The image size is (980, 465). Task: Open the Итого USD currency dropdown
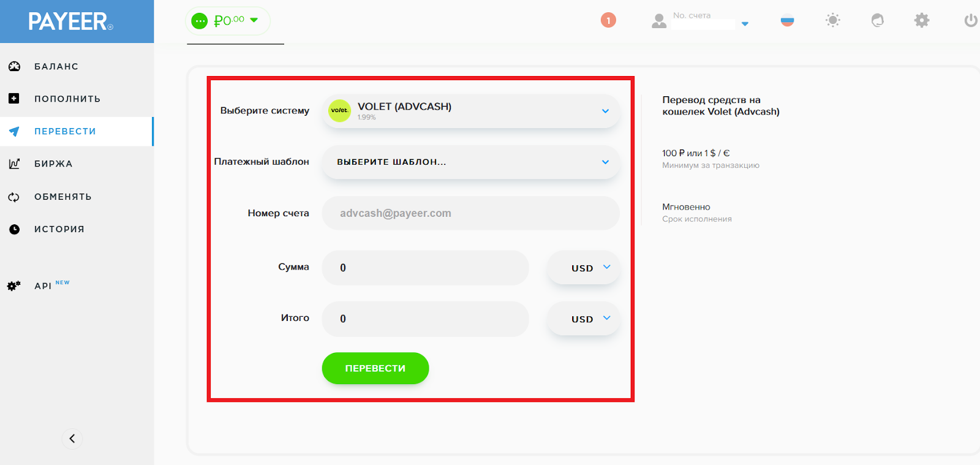583,319
